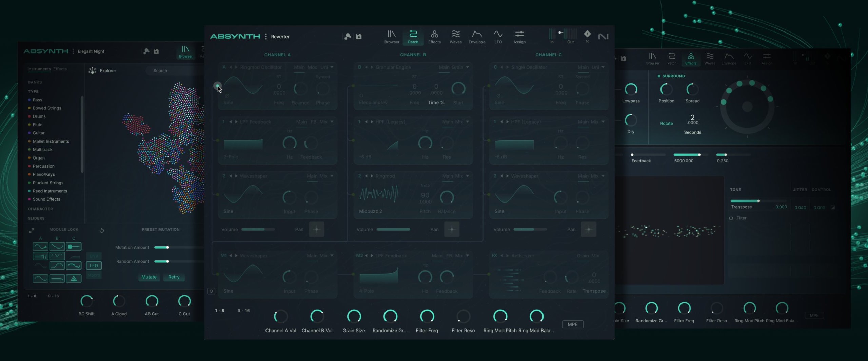Click the reset icon next to Module Lock
The image size is (868, 361).
[101, 230]
